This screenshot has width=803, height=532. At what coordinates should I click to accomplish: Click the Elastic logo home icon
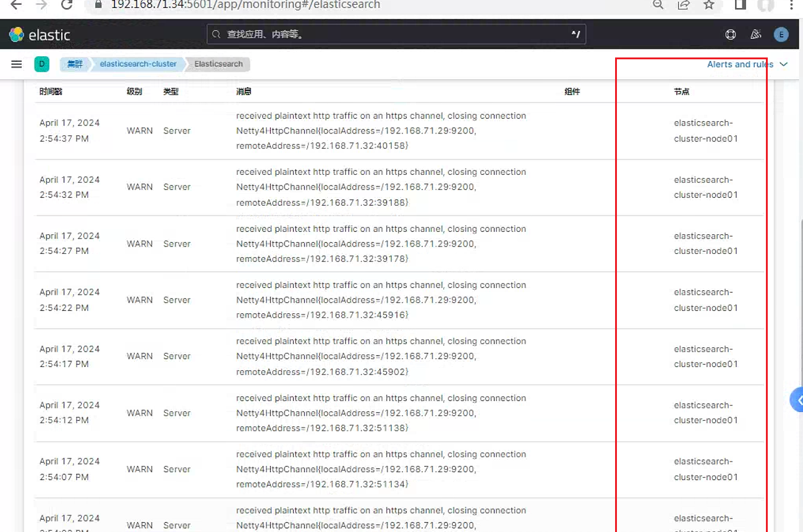click(40, 35)
